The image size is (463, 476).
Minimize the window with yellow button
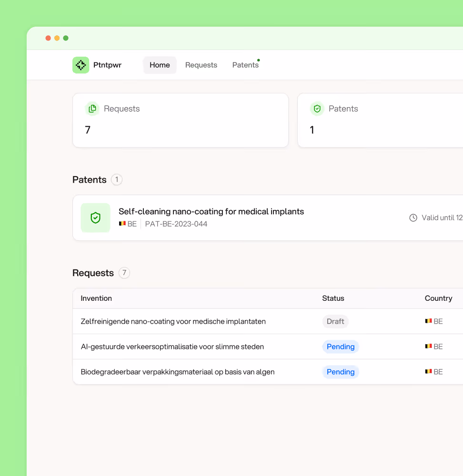click(x=57, y=38)
